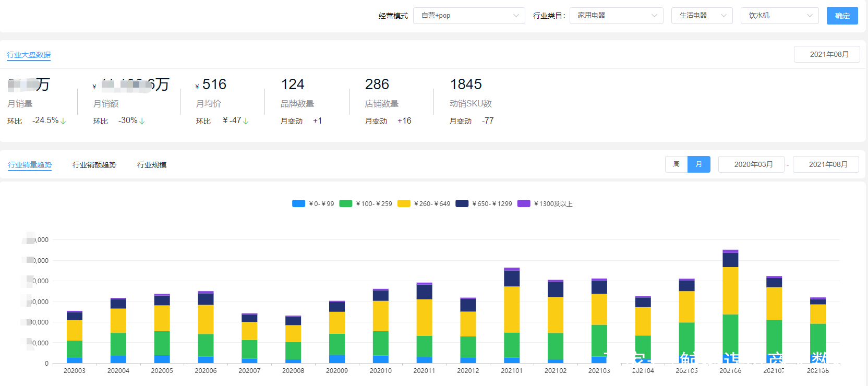Click the 店铺数量 value 286
868x386 pixels.
coord(377,84)
